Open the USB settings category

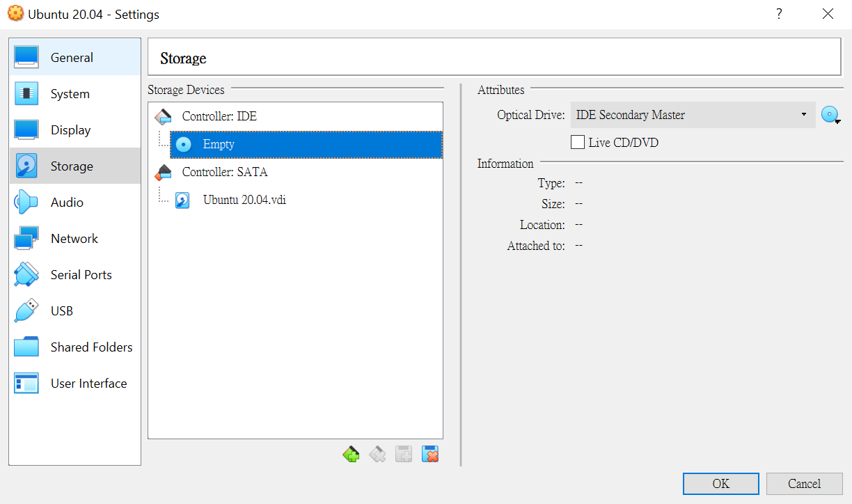coord(74,311)
